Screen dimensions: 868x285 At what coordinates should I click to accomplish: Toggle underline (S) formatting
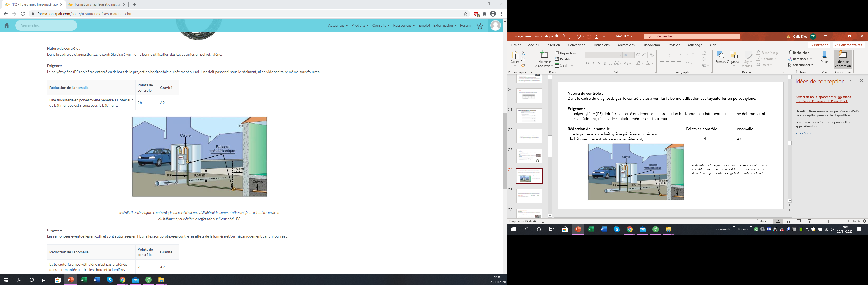(x=599, y=63)
